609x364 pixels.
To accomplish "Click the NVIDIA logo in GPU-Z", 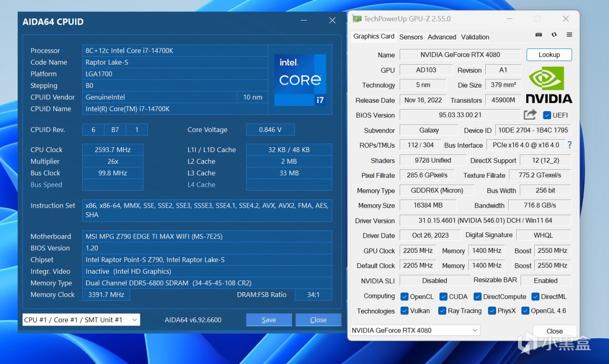I will point(549,85).
